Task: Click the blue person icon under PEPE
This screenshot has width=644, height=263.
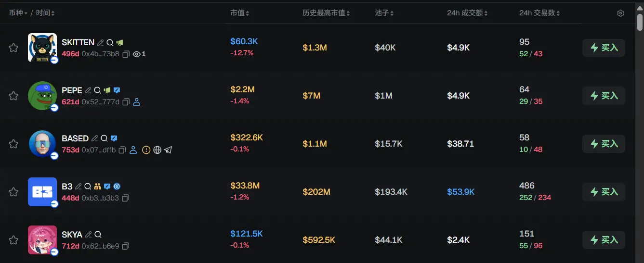Action: pos(136,102)
